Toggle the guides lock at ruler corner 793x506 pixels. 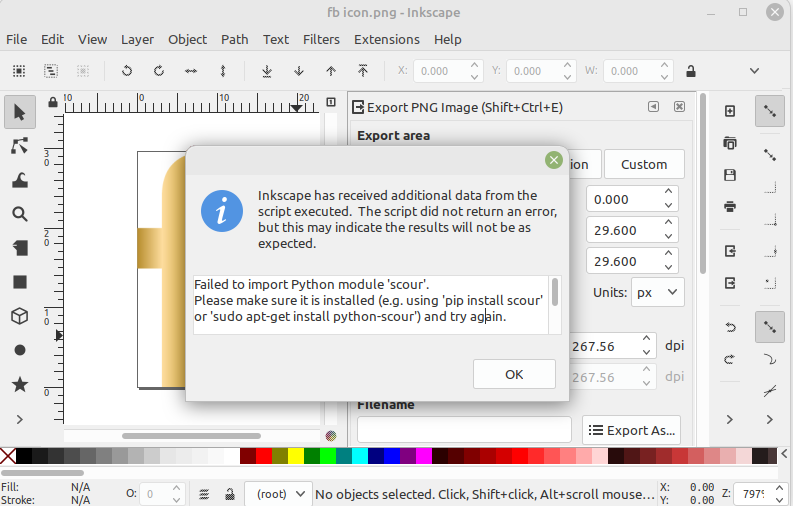[x=55, y=101]
